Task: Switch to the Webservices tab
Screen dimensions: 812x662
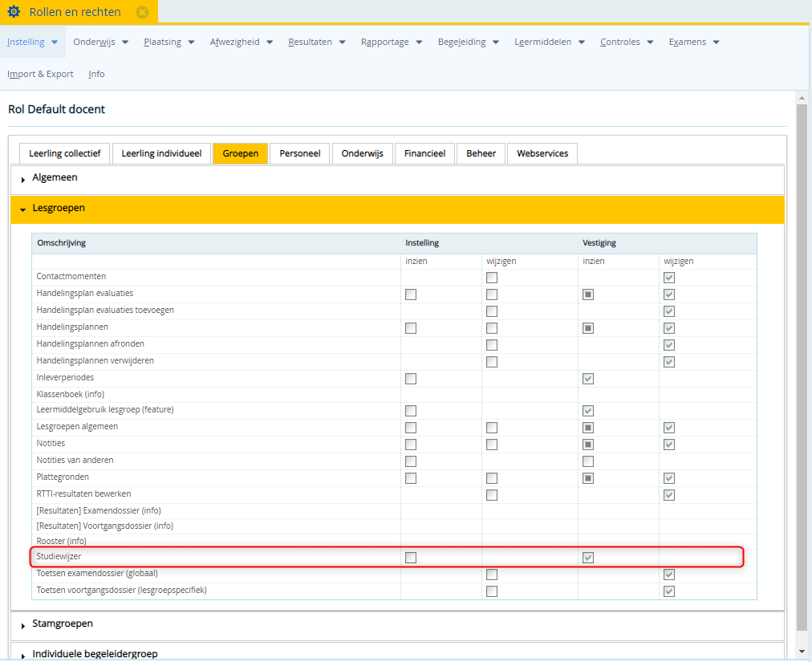Action: click(x=542, y=153)
